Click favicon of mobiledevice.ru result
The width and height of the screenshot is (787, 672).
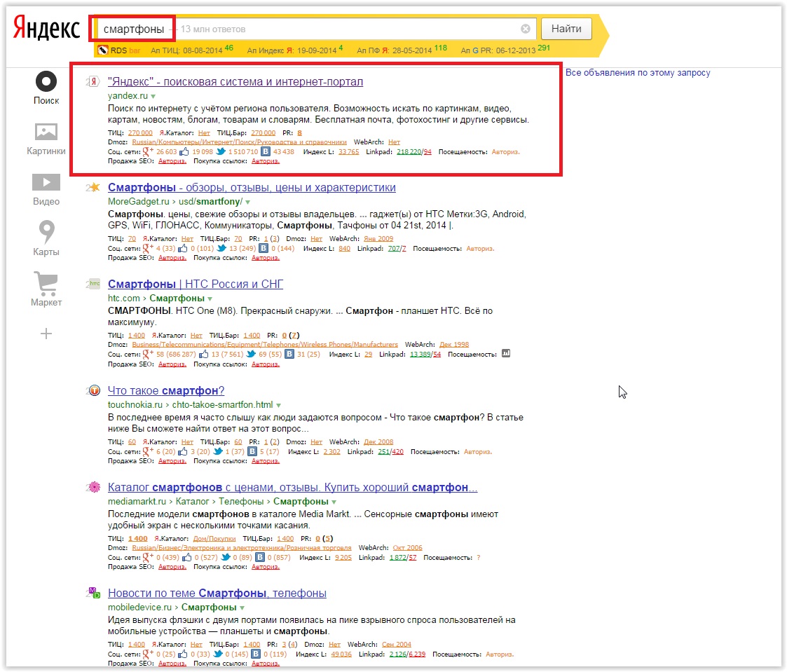[x=93, y=593]
